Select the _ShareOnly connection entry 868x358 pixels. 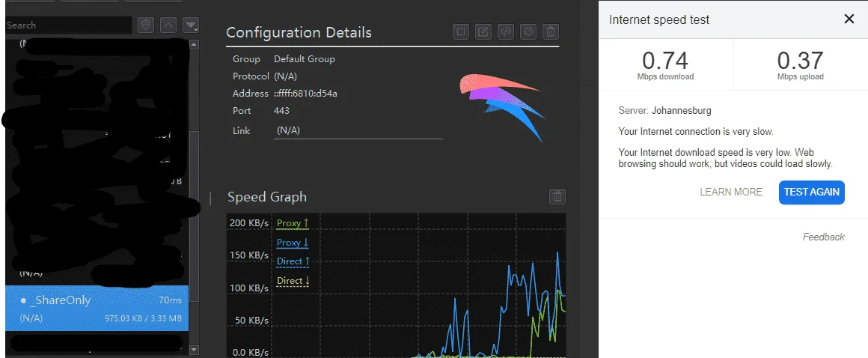97,309
